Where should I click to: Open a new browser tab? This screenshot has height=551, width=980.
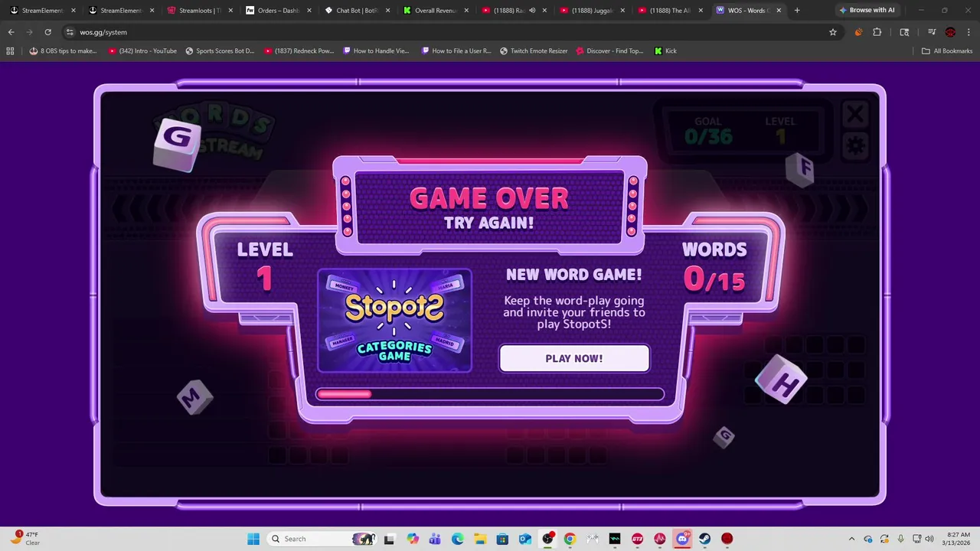[x=797, y=10]
